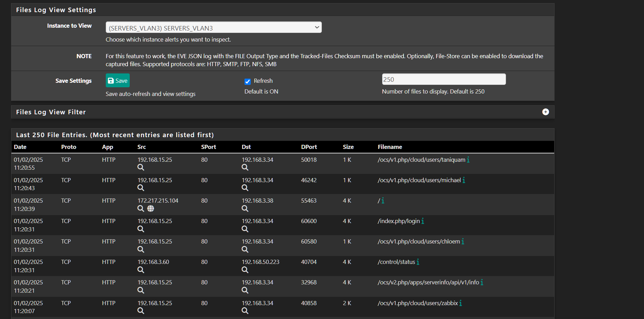Click Src magnifier in serverinfo/api/v1/info row
This screenshot has width=644, height=319.
click(140, 290)
